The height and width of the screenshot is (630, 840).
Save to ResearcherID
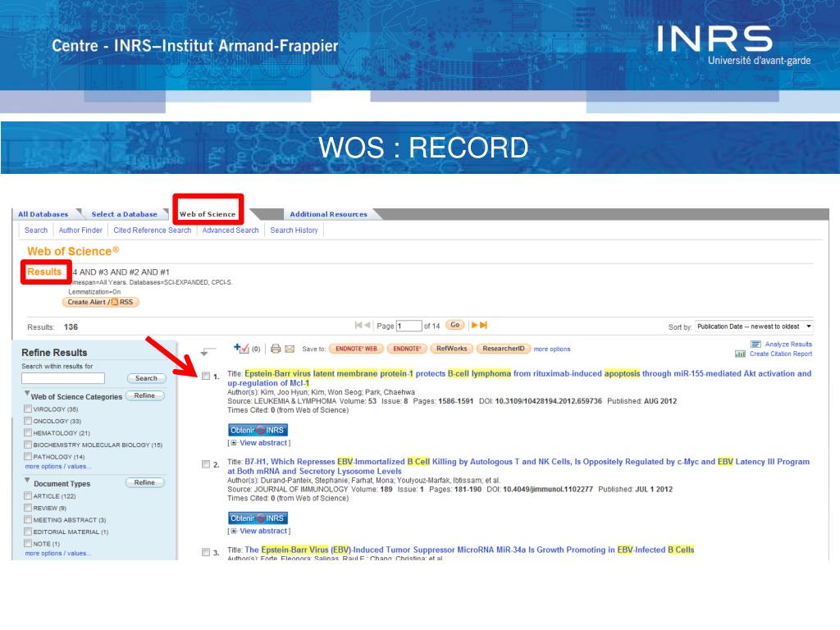click(504, 349)
